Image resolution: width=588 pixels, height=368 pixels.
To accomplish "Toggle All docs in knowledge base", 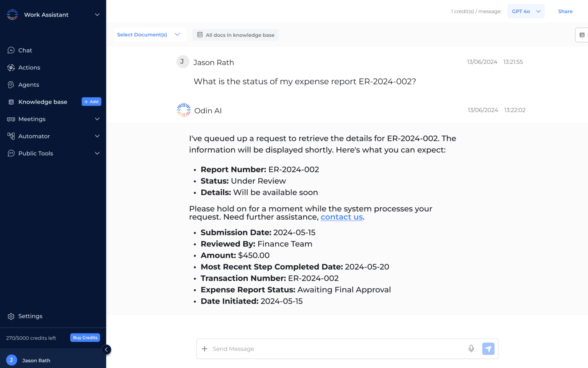I will 235,35.
